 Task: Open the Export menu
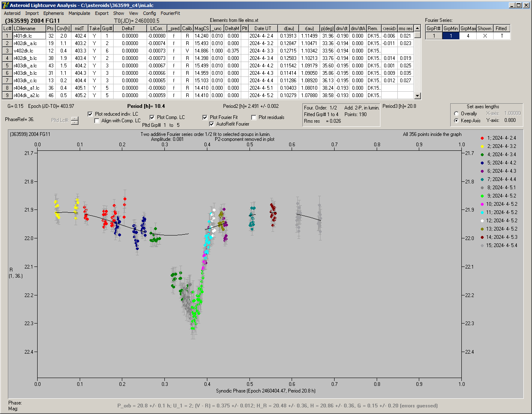(x=102, y=13)
